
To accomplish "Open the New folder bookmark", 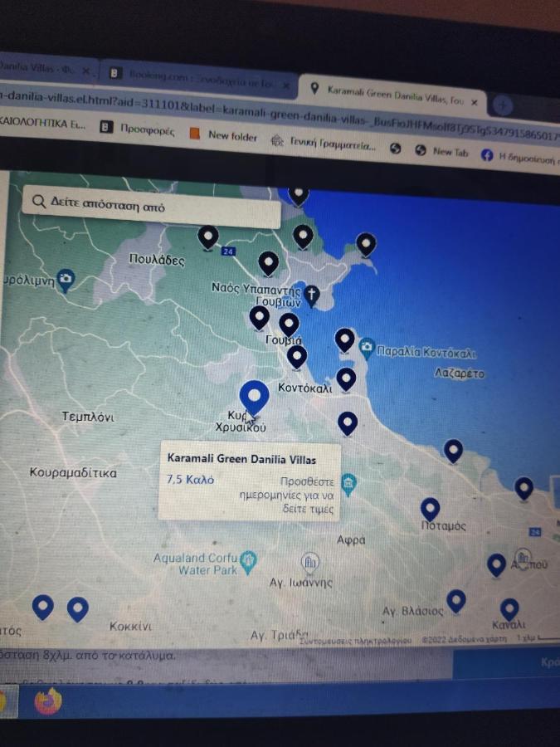I will click(x=223, y=135).
